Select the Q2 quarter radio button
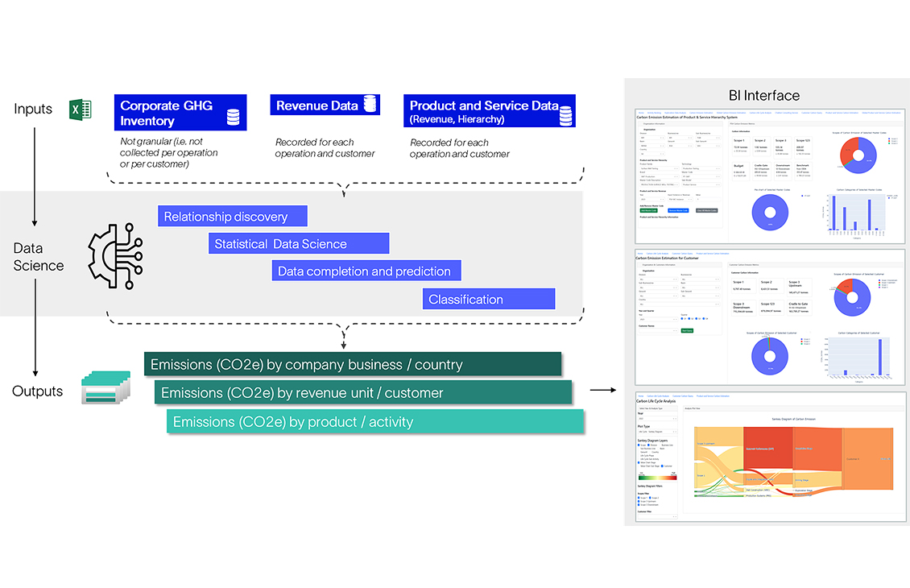Viewport: 910px width, 588px height. pos(689,319)
